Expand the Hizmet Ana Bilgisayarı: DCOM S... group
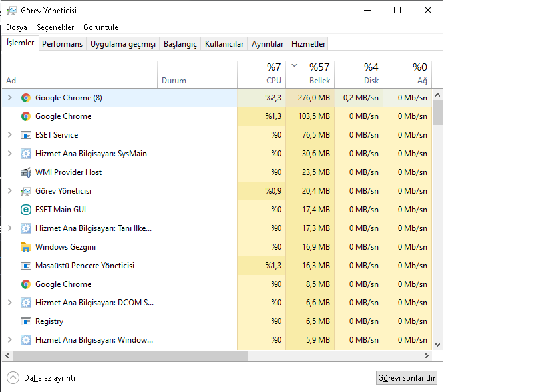The width and height of the screenshot is (545, 392). coord(10,303)
